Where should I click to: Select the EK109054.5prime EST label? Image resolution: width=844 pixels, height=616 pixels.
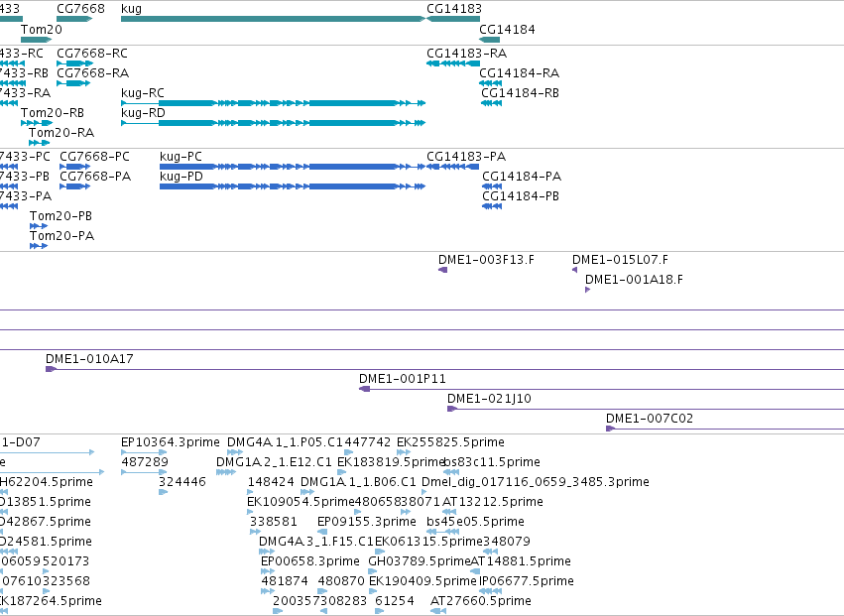(x=301, y=501)
